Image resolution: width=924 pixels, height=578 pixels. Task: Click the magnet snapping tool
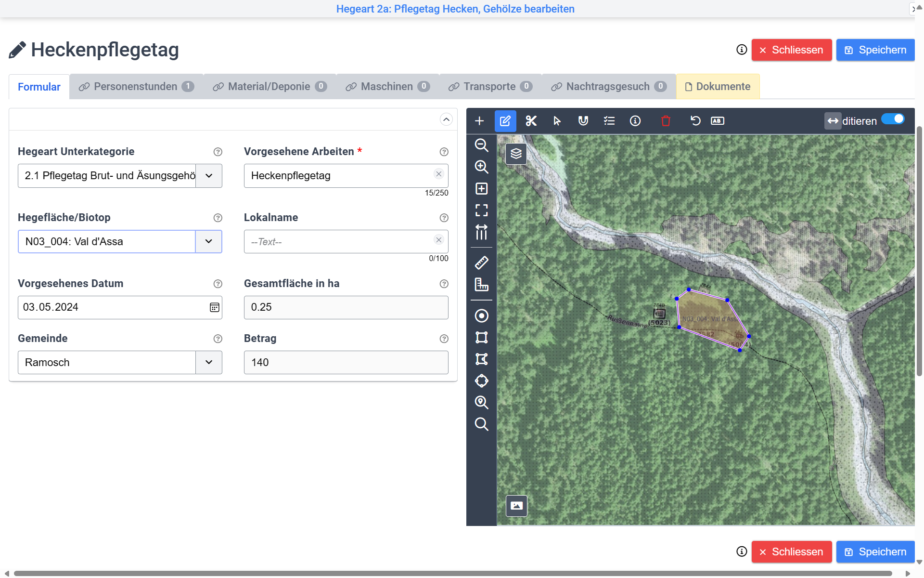pyautogui.click(x=583, y=121)
